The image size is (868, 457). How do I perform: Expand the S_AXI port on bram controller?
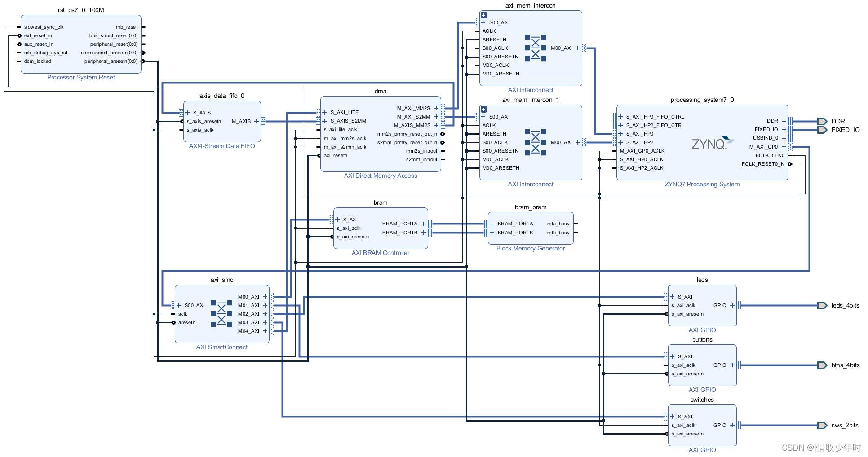click(337, 220)
